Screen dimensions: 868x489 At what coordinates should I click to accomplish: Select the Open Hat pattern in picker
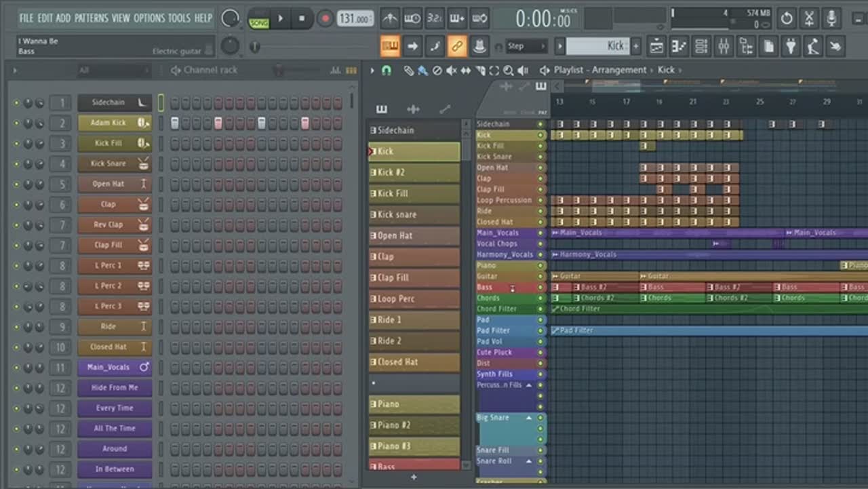coord(414,235)
